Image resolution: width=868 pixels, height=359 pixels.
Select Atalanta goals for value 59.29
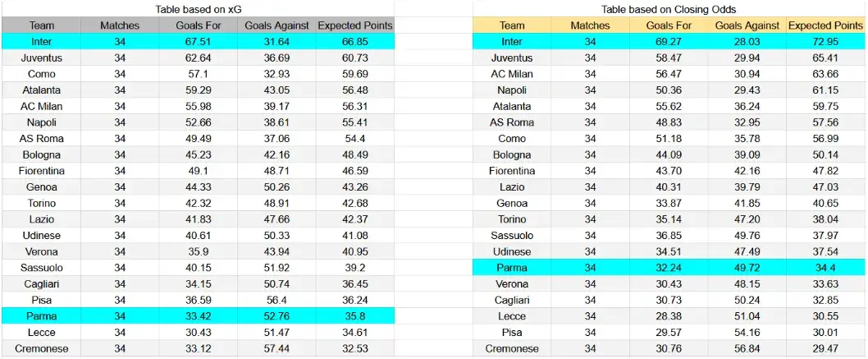point(199,90)
